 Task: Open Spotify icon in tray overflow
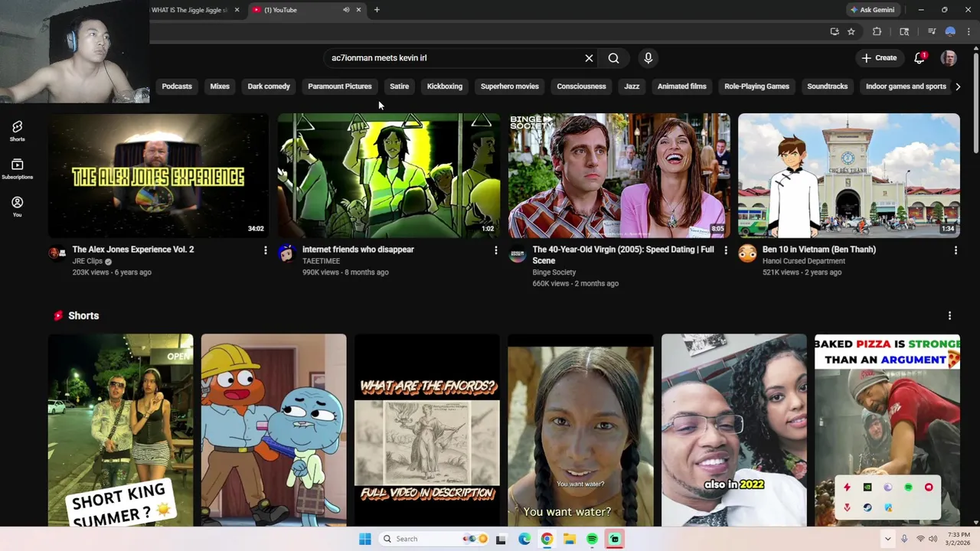(x=908, y=487)
